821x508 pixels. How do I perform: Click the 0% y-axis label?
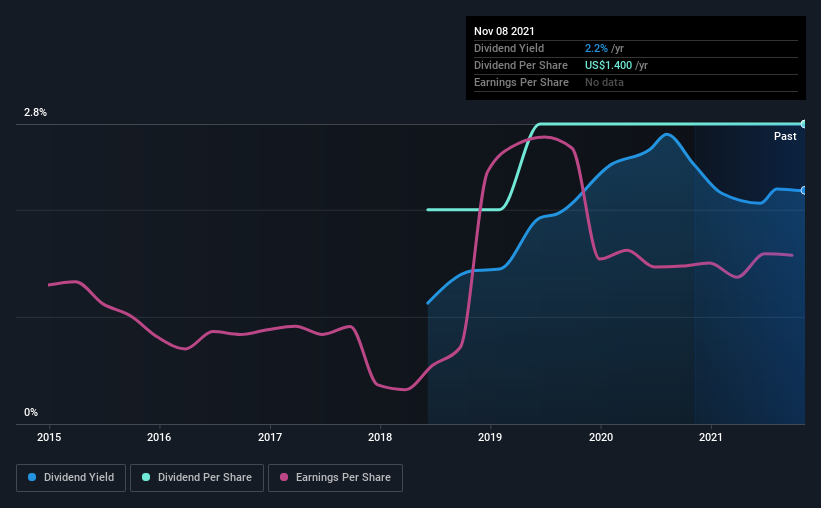[31, 413]
